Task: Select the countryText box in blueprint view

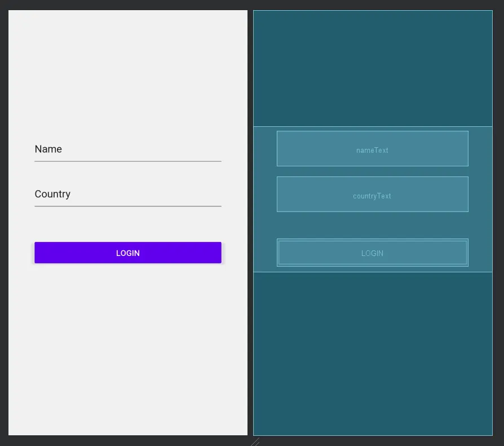Action: click(372, 195)
